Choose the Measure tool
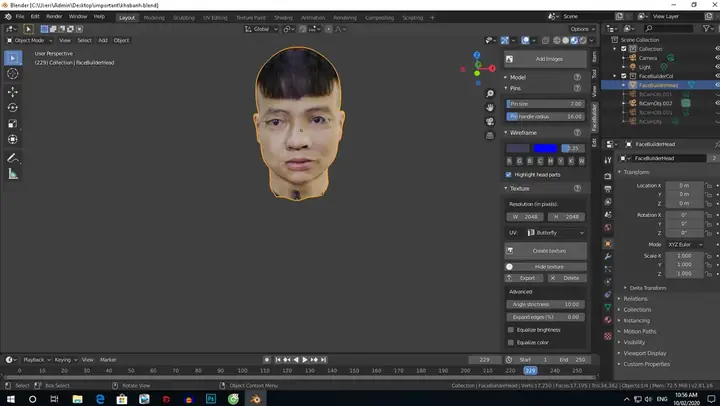Viewport: 720px width, 406px height. (x=13, y=174)
